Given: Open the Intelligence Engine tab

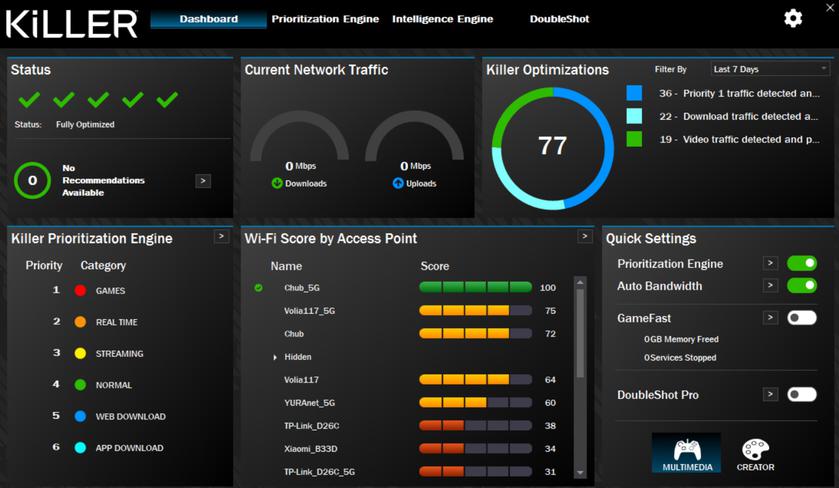Looking at the screenshot, I should click(442, 19).
